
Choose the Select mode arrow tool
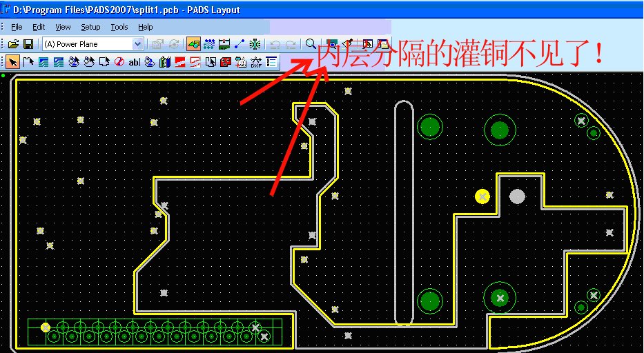[13, 62]
